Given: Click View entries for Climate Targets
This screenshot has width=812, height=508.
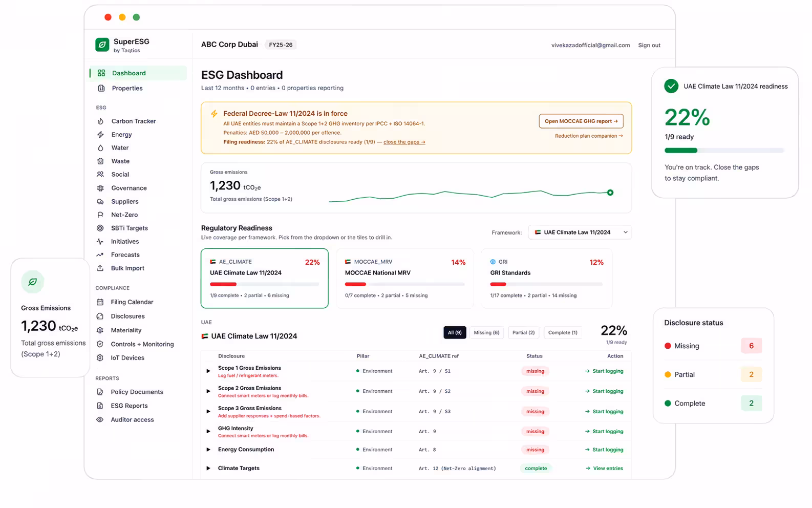Looking at the screenshot, I should 604,469.
